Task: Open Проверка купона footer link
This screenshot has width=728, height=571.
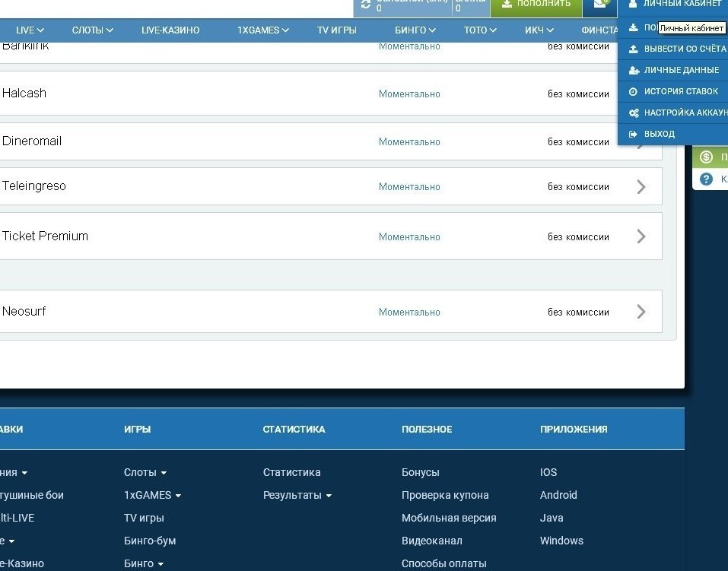Action: click(445, 495)
